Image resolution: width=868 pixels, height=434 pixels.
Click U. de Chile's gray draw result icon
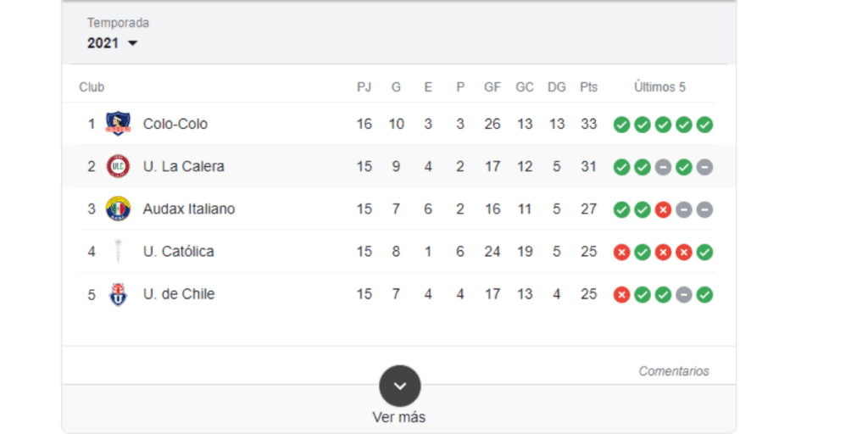point(684,294)
